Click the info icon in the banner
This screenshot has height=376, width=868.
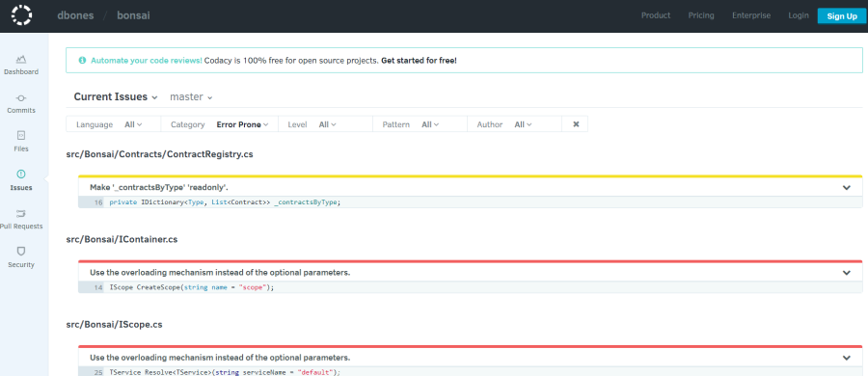coord(82,61)
